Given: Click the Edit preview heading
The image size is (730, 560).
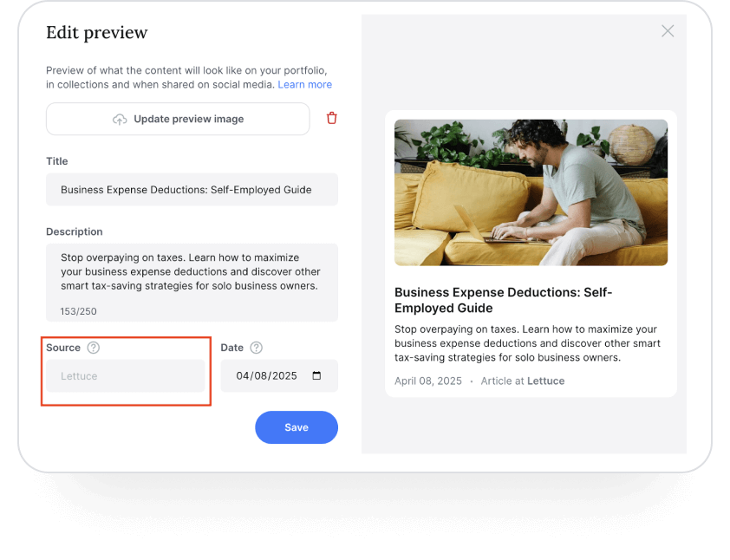Looking at the screenshot, I should pyautogui.click(x=97, y=33).
